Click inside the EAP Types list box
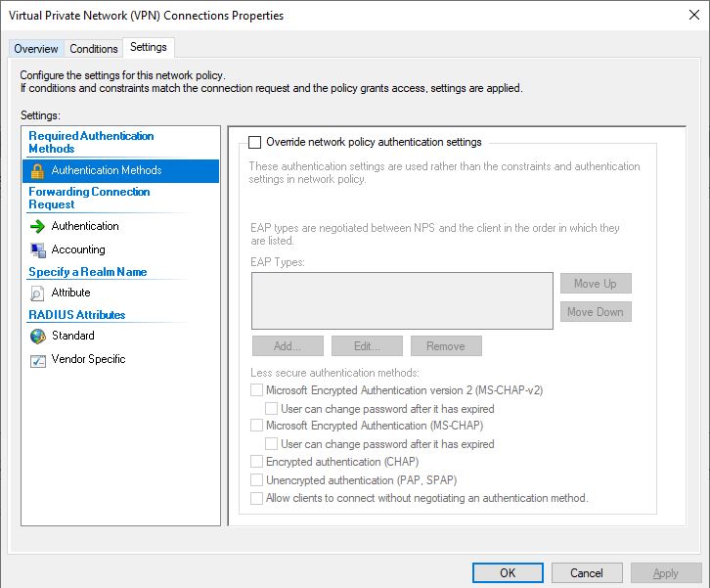Viewport: 710px width, 588px height. [x=402, y=300]
